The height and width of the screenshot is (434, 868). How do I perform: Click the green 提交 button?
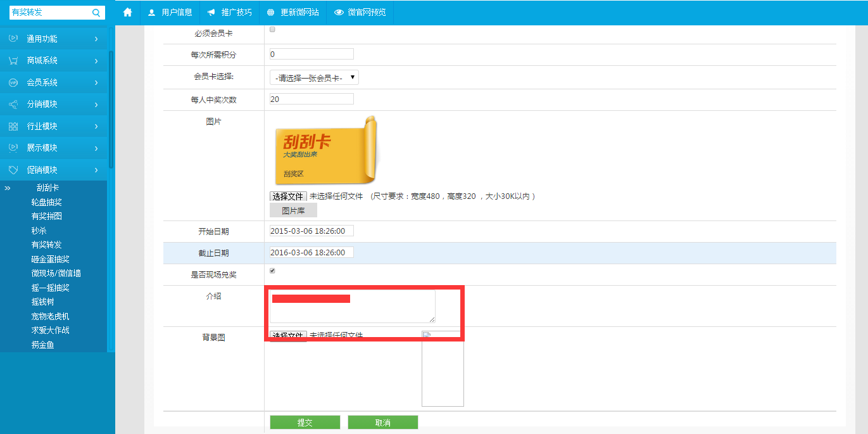coord(305,423)
